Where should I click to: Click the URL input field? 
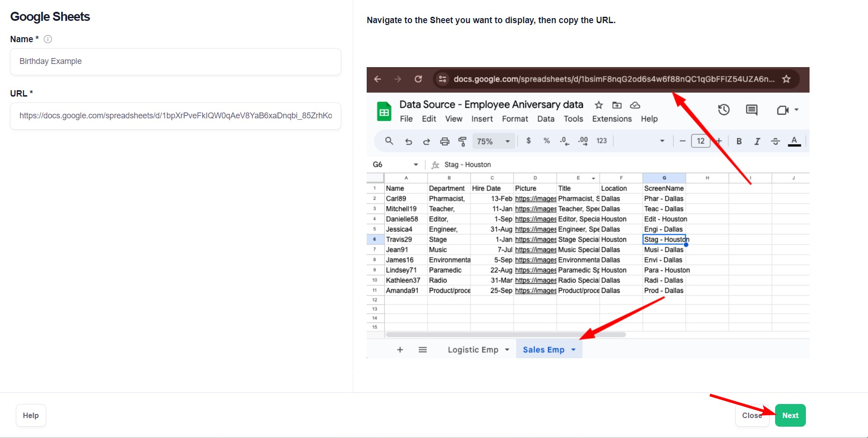pos(175,116)
